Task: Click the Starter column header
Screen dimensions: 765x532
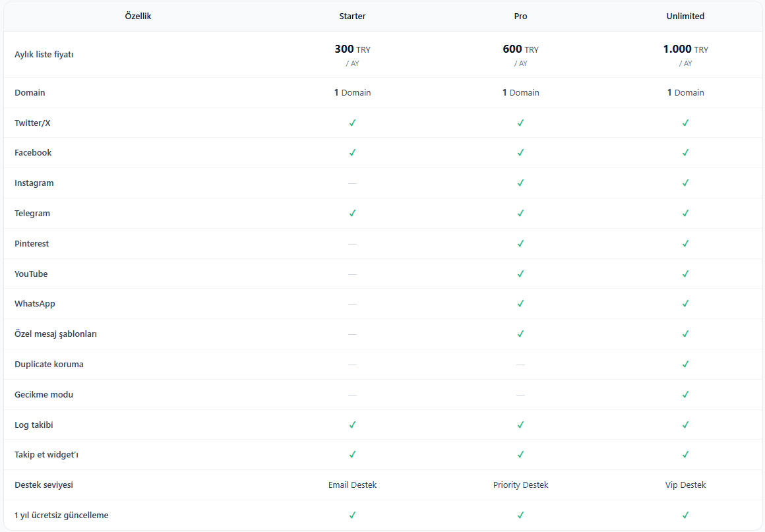Action: click(x=352, y=16)
